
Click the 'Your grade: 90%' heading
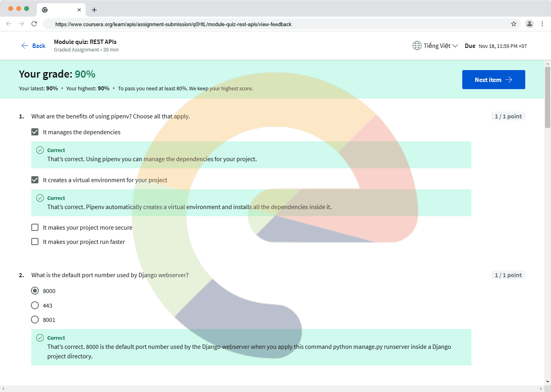[57, 74]
